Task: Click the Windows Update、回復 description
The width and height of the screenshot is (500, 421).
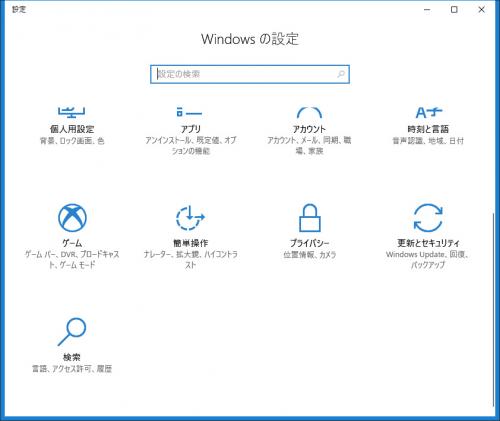Action: (x=428, y=260)
